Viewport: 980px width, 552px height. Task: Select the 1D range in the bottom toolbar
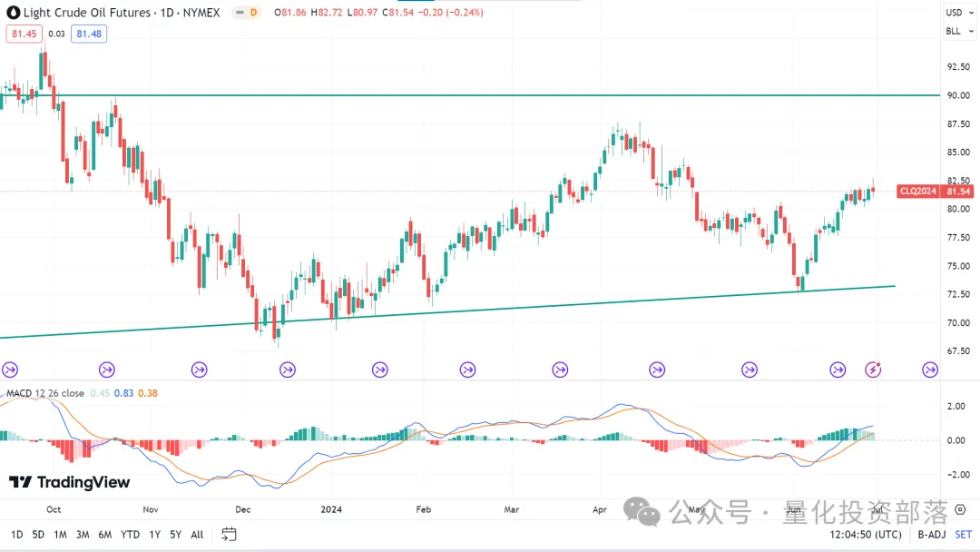tap(17, 535)
